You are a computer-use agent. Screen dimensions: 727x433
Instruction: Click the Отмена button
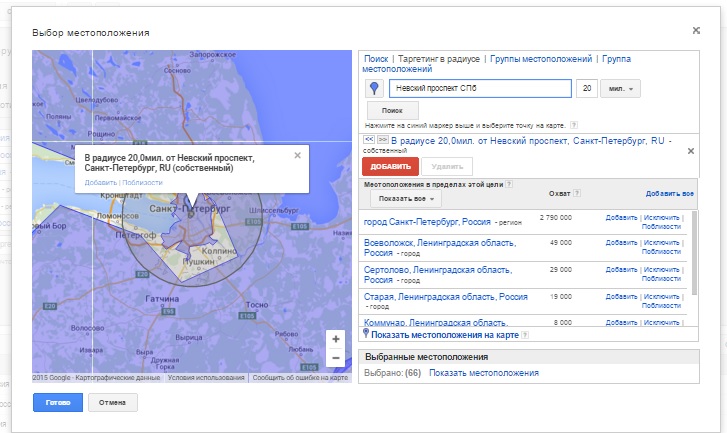click(113, 402)
